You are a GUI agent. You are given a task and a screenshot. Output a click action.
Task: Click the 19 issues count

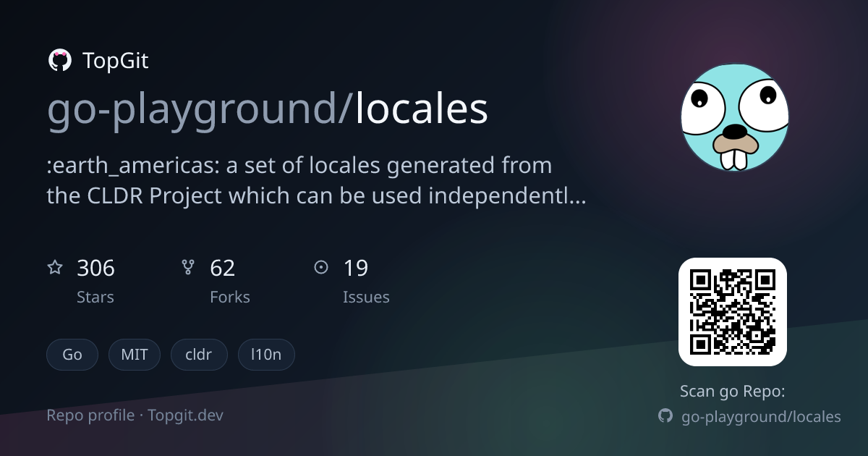(x=356, y=269)
